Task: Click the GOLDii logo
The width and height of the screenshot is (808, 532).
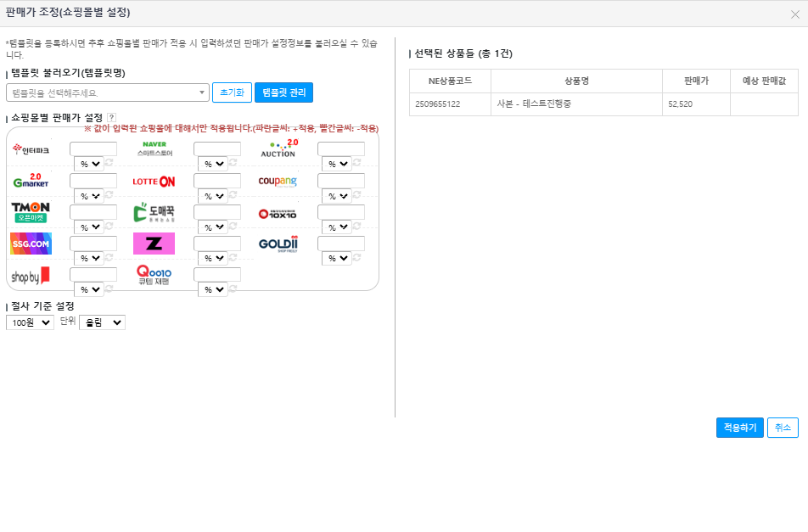Action: click(278, 244)
